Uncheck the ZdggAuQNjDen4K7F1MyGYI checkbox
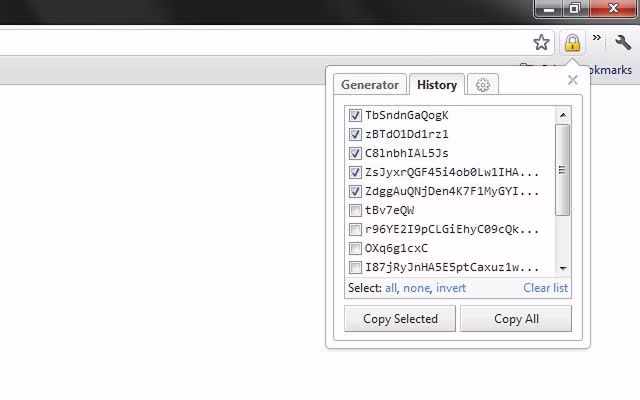Image resolution: width=640 pixels, height=400 pixels. pos(355,191)
